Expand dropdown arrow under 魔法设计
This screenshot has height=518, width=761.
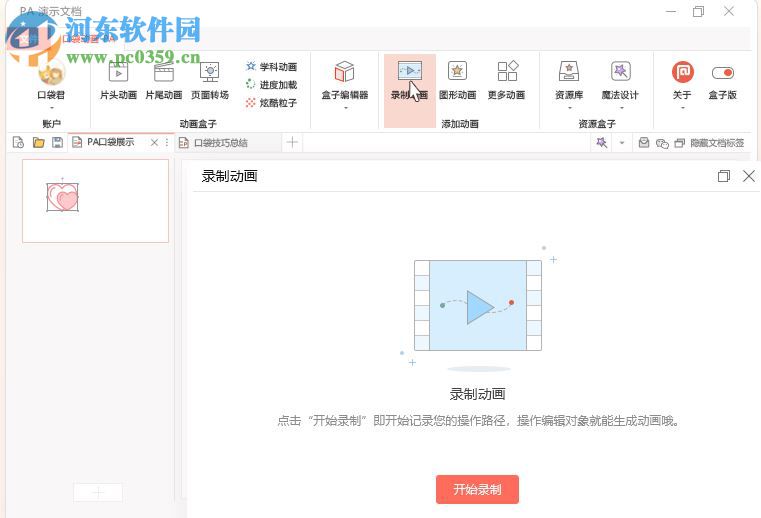point(621,108)
